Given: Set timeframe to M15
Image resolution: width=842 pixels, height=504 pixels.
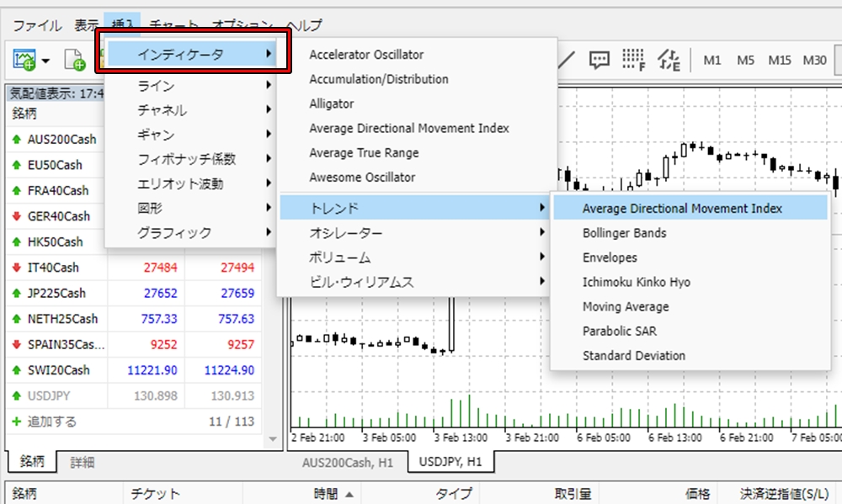Looking at the screenshot, I should point(779,61).
